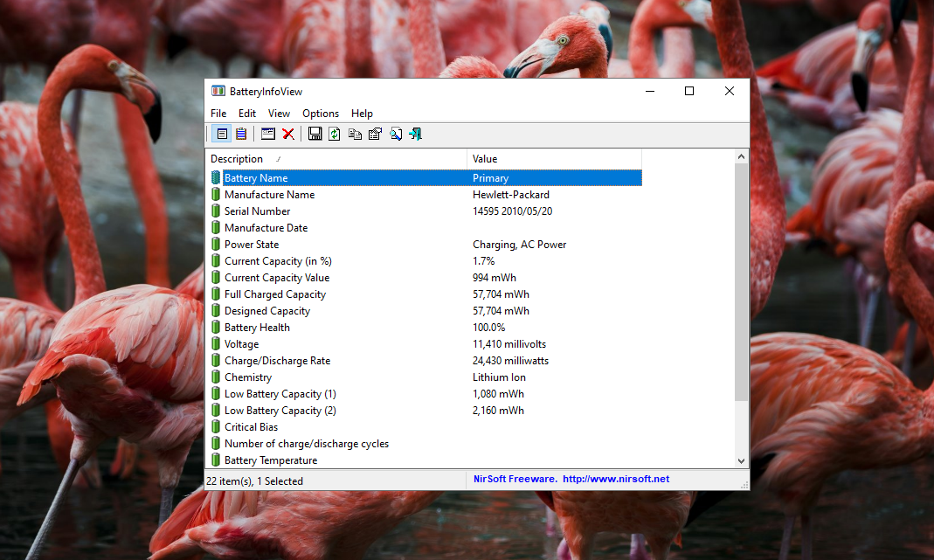Click the Show Battery Information toolbar icon
The height and width of the screenshot is (560, 934).
(222, 134)
